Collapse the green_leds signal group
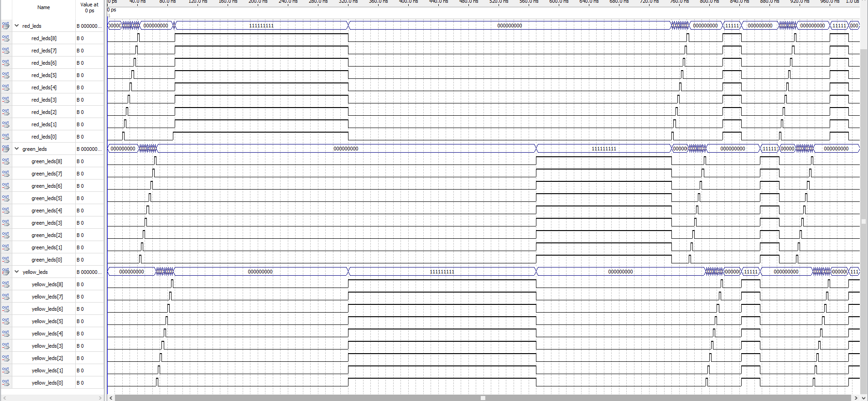868x401 pixels. pos(17,149)
